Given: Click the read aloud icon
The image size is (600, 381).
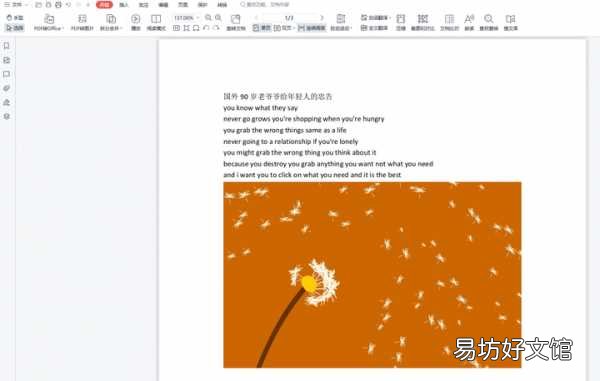Looking at the screenshot, I should (469, 19).
